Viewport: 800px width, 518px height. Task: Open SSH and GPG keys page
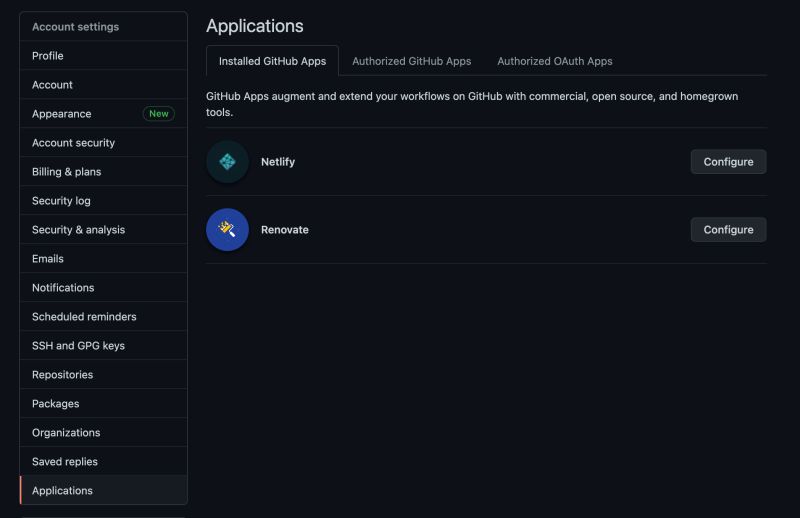pyautogui.click(x=78, y=346)
